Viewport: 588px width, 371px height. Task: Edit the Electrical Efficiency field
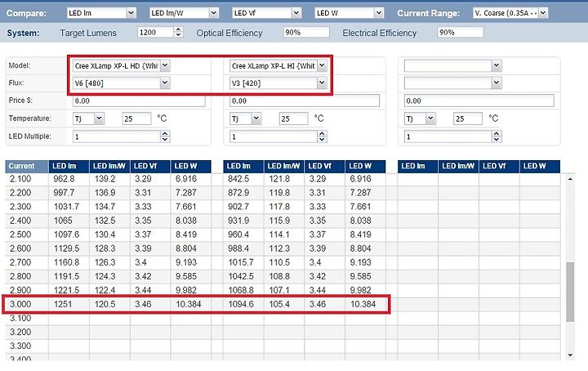click(460, 33)
